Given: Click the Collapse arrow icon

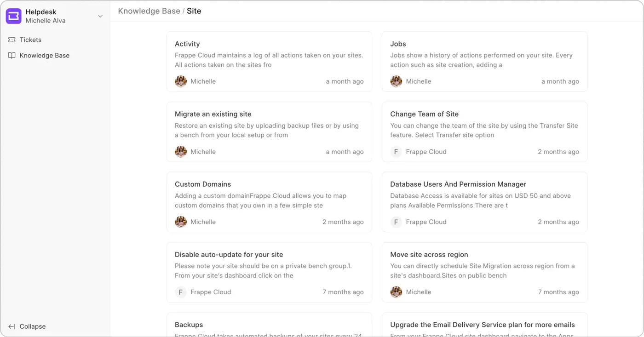Looking at the screenshot, I should [x=12, y=326].
